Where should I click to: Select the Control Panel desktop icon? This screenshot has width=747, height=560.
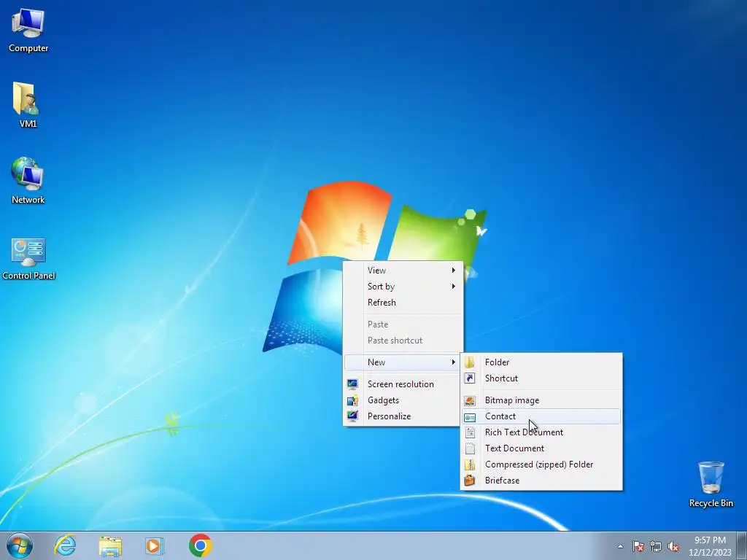pyautogui.click(x=28, y=259)
